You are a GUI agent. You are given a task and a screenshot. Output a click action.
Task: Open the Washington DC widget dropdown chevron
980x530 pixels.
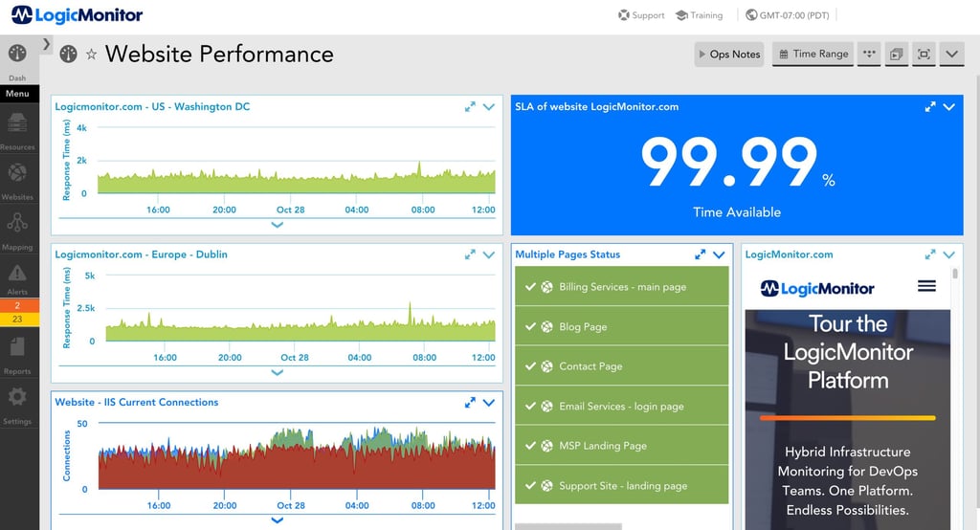(489, 107)
